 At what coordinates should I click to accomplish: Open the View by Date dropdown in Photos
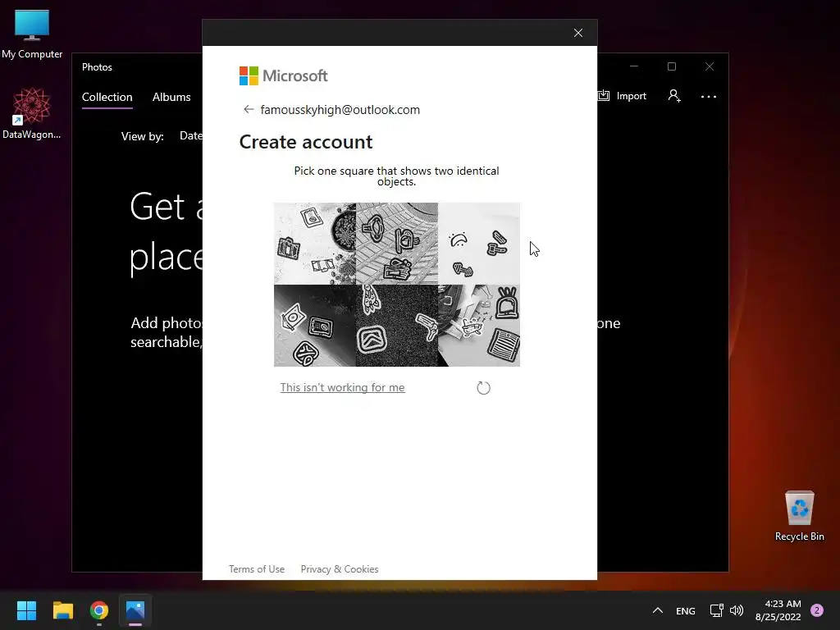pyautogui.click(x=190, y=136)
